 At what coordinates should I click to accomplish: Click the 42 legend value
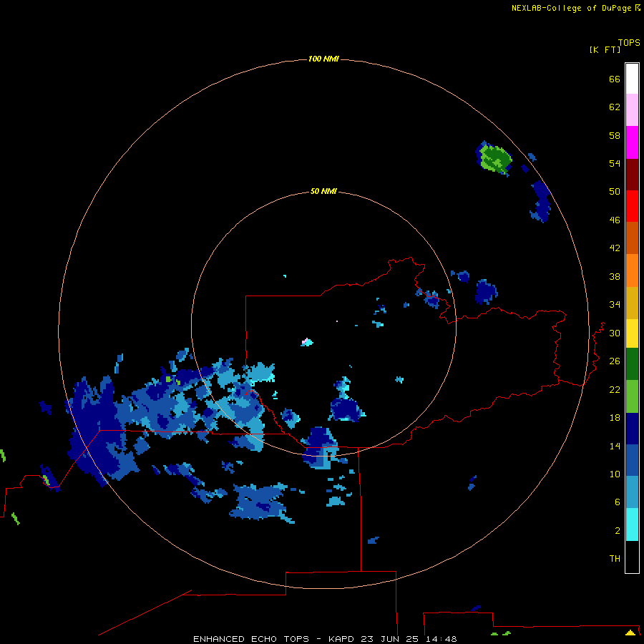(615, 248)
